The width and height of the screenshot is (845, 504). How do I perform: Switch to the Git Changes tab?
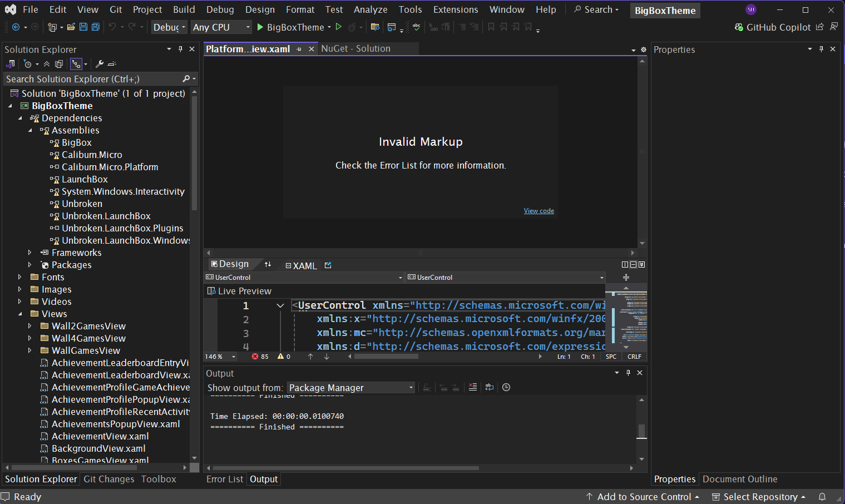pos(109,479)
